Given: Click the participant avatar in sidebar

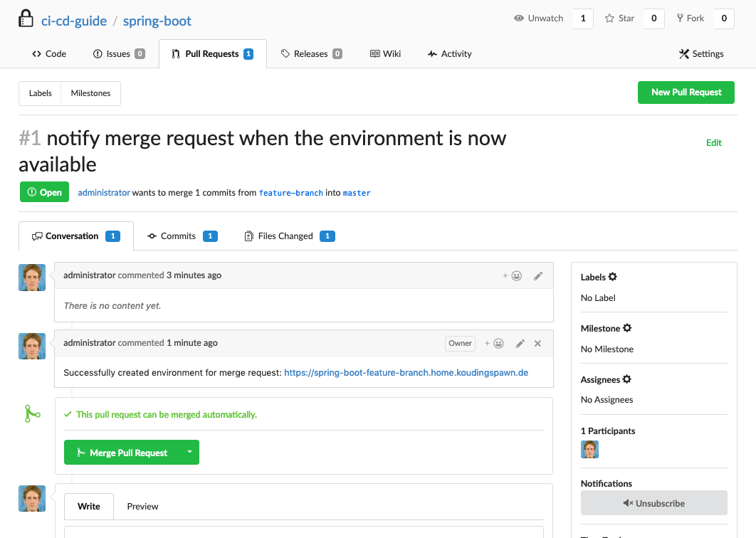Looking at the screenshot, I should pos(589,449).
